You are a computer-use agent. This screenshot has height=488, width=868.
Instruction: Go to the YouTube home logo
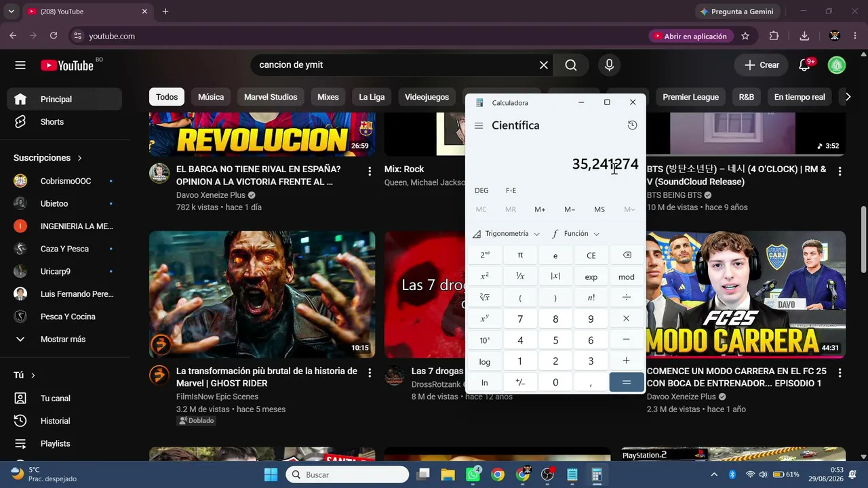[66, 65]
